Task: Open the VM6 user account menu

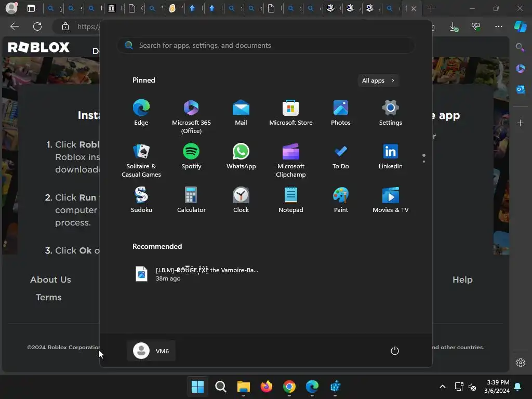Action: click(x=151, y=351)
